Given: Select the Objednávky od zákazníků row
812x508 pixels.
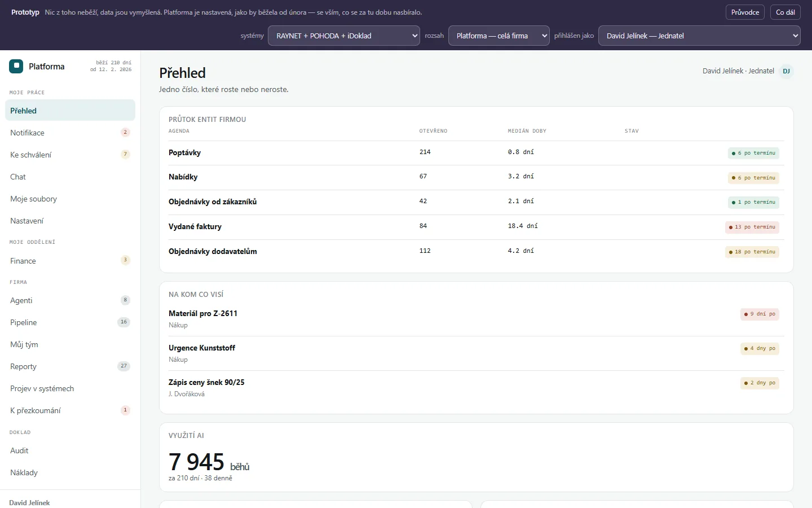Looking at the screenshot, I should click(476, 202).
